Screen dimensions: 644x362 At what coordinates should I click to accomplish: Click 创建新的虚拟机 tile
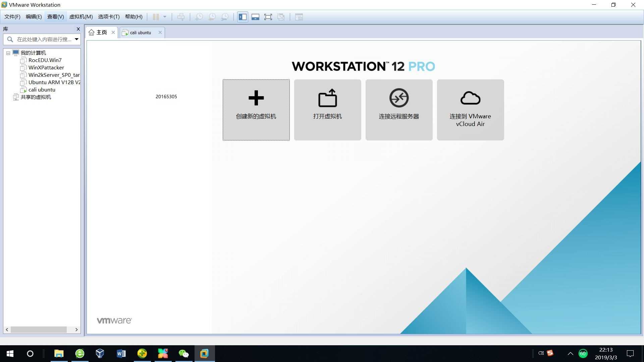[256, 110]
